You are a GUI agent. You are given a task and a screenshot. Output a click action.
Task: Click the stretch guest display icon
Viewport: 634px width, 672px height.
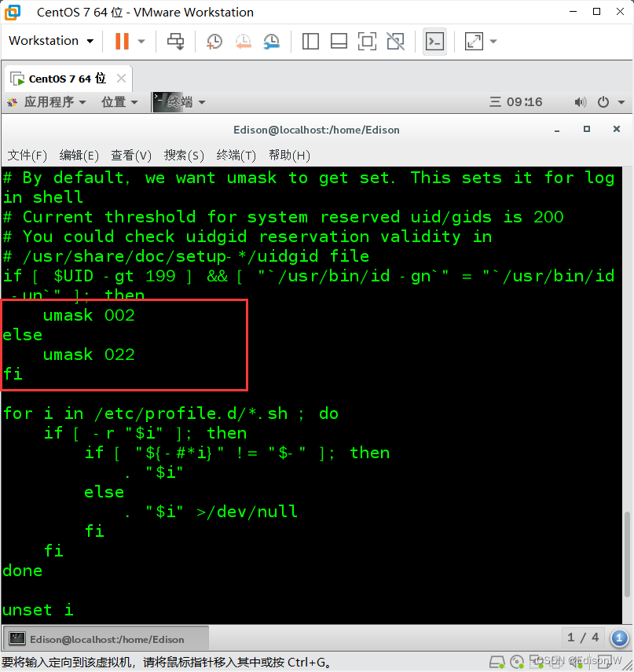click(x=474, y=41)
